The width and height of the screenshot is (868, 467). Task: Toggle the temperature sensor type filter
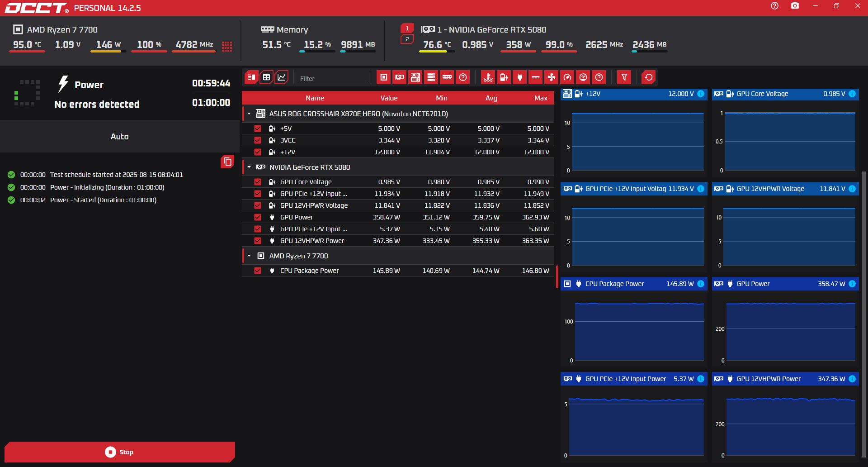click(488, 77)
